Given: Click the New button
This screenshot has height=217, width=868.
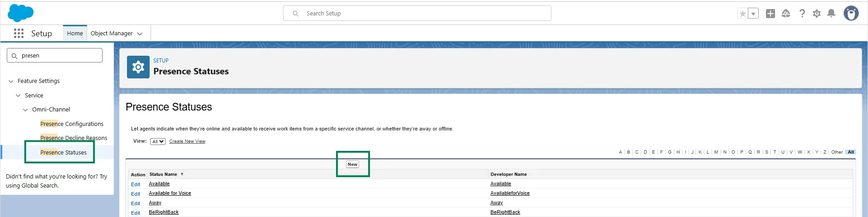Looking at the screenshot, I should point(352,164).
